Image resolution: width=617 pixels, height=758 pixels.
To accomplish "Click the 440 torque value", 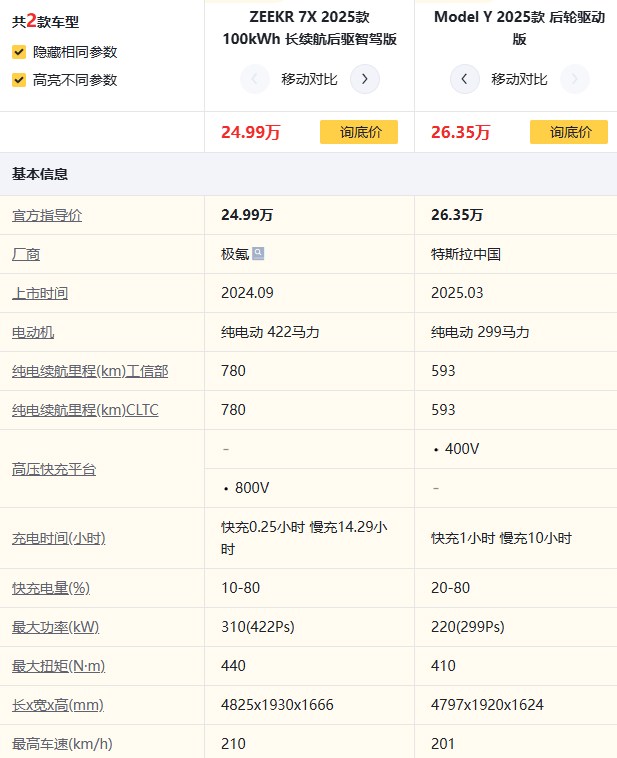I will coord(233,666).
